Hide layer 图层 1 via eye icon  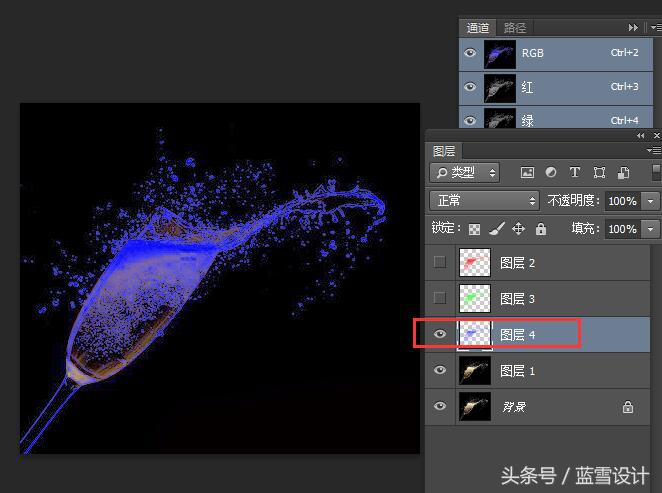(440, 370)
